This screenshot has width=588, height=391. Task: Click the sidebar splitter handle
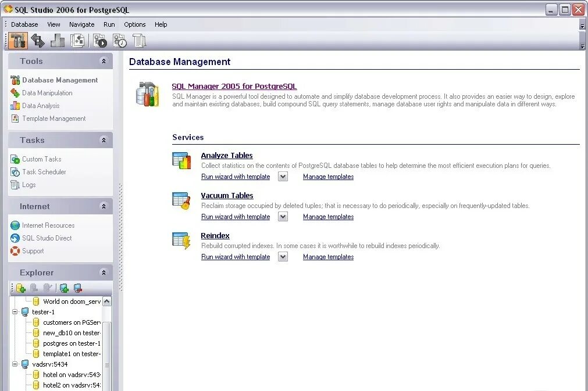click(x=121, y=238)
